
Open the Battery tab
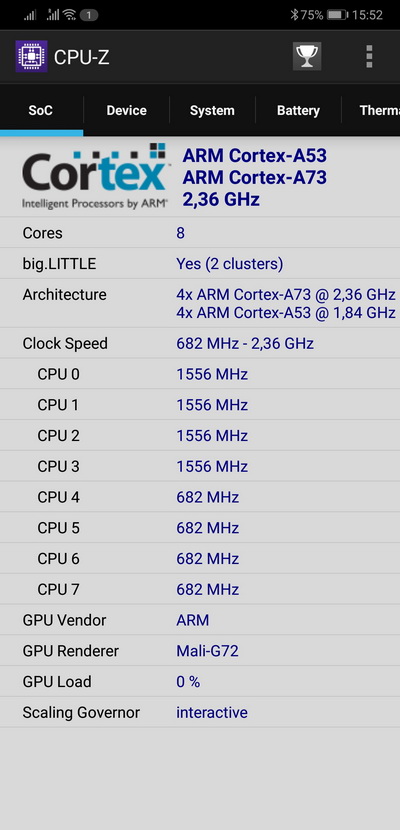[x=298, y=111]
